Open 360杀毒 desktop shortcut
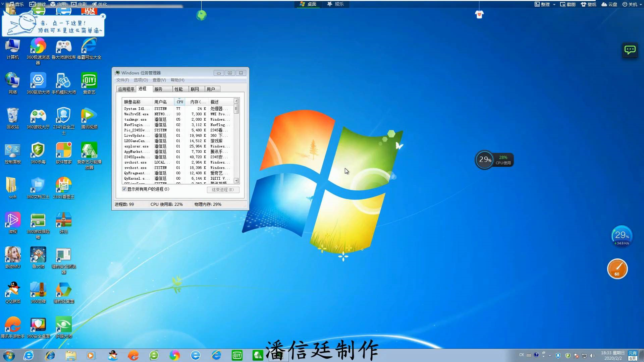 click(38, 153)
